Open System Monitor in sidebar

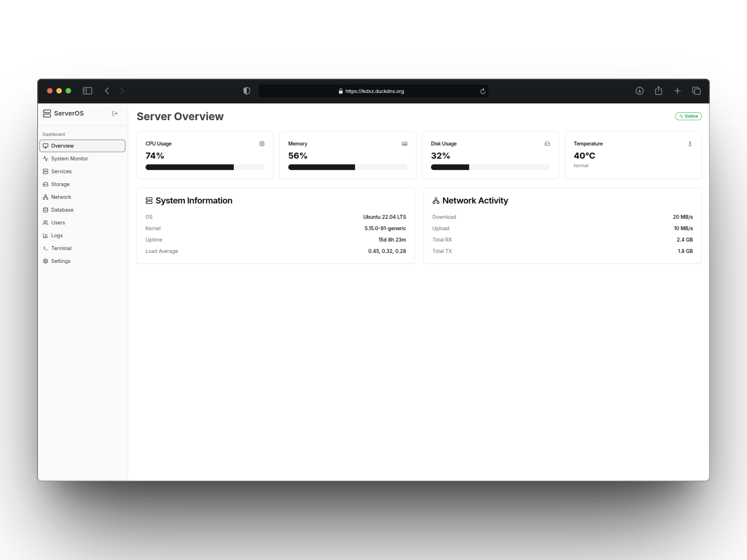(x=69, y=159)
